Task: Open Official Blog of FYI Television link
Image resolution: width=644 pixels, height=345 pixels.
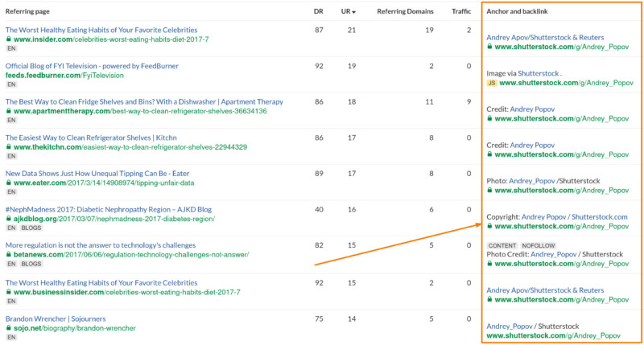Action: (92, 66)
